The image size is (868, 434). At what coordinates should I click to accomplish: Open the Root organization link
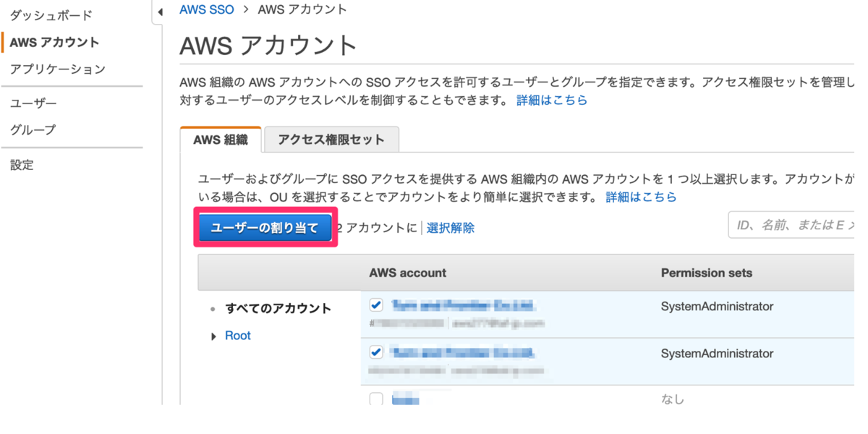(x=238, y=336)
